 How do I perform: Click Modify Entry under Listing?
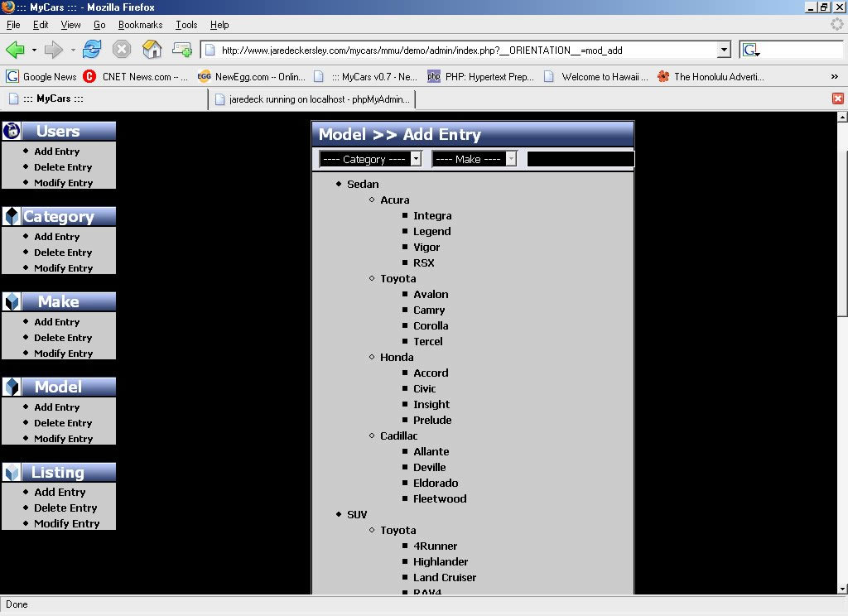click(x=66, y=523)
